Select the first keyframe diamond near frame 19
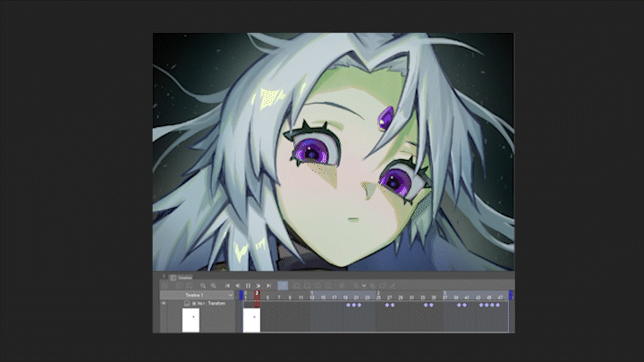 [x=348, y=305]
